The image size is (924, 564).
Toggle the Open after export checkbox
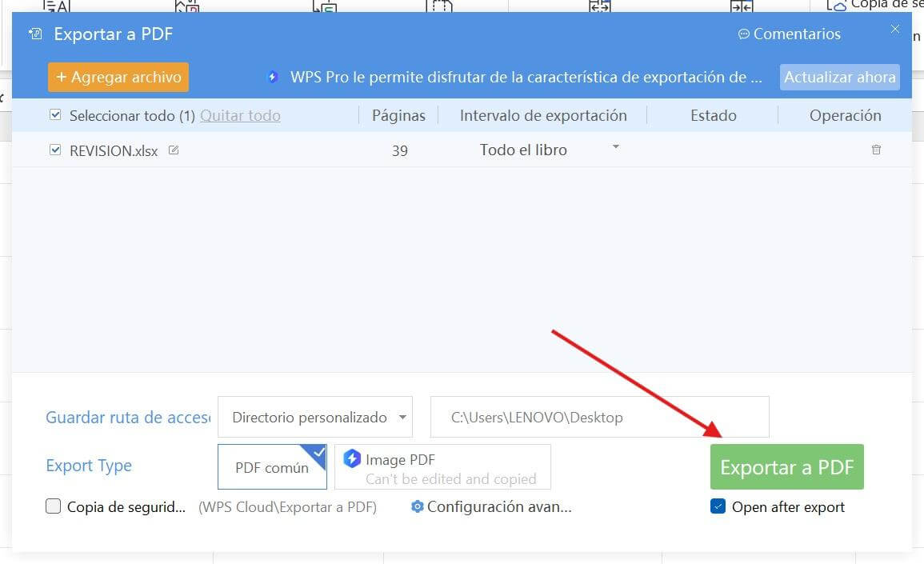coord(718,506)
